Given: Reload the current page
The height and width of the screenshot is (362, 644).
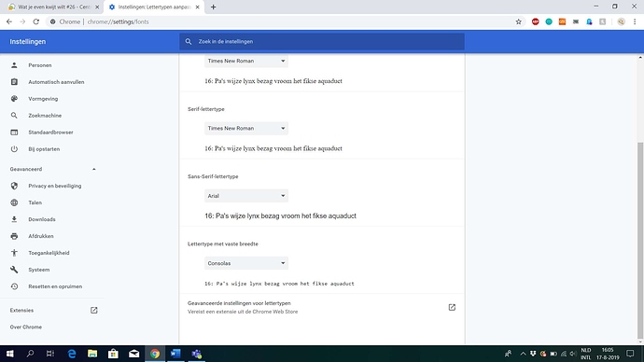Looking at the screenshot, I should (x=36, y=21).
